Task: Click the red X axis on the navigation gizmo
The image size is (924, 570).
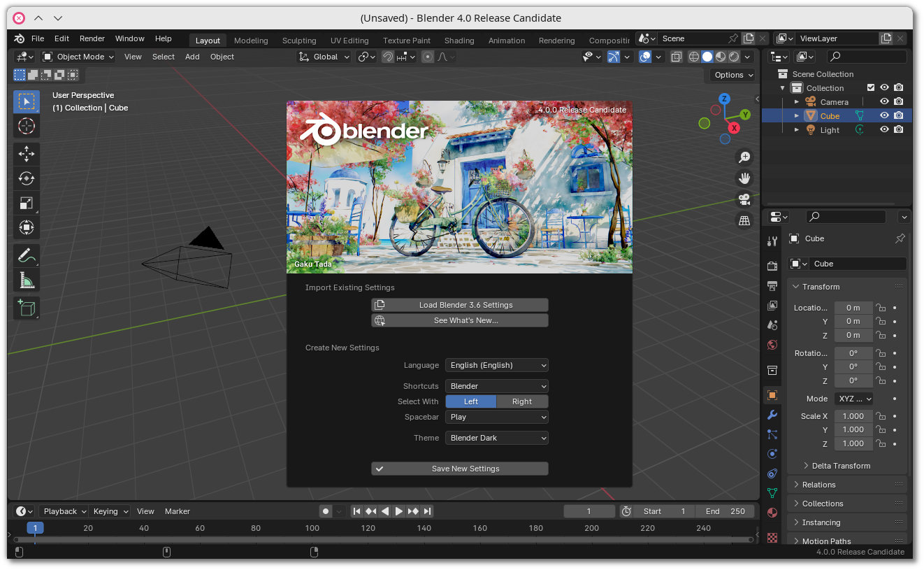Action: pyautogui.click(x=734, y=128)
